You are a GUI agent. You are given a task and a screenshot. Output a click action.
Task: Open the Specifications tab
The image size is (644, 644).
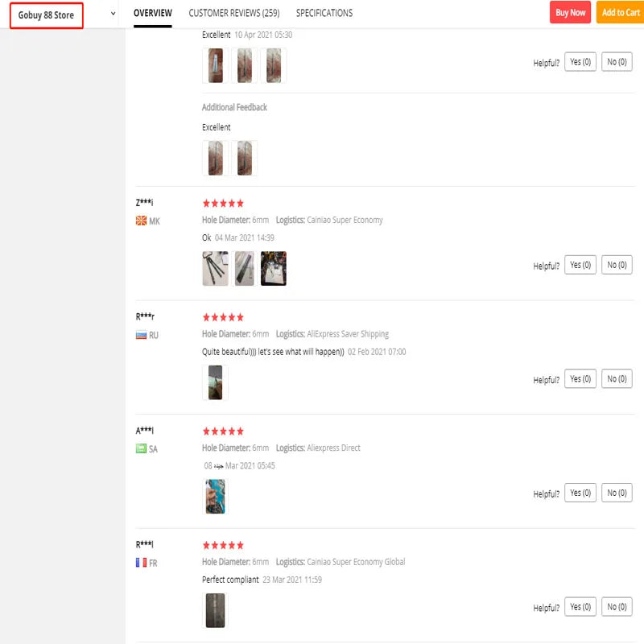324,13
